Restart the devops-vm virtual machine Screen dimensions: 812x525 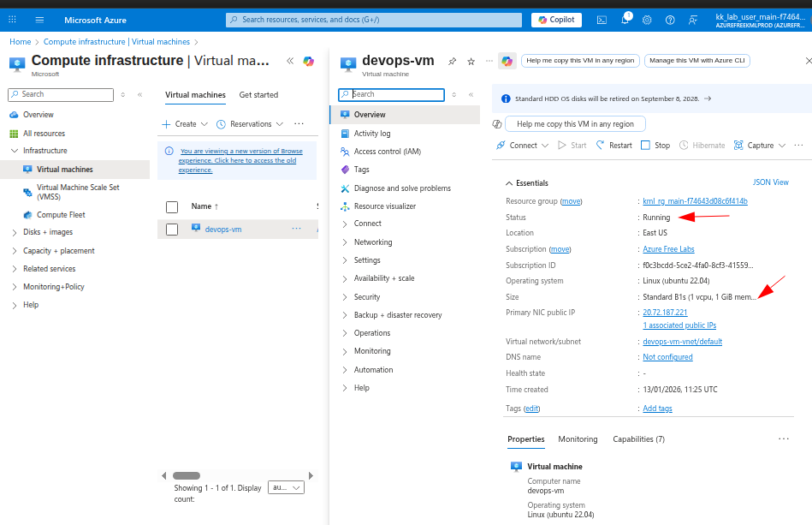pyautogui.click(x=613, y=146)
